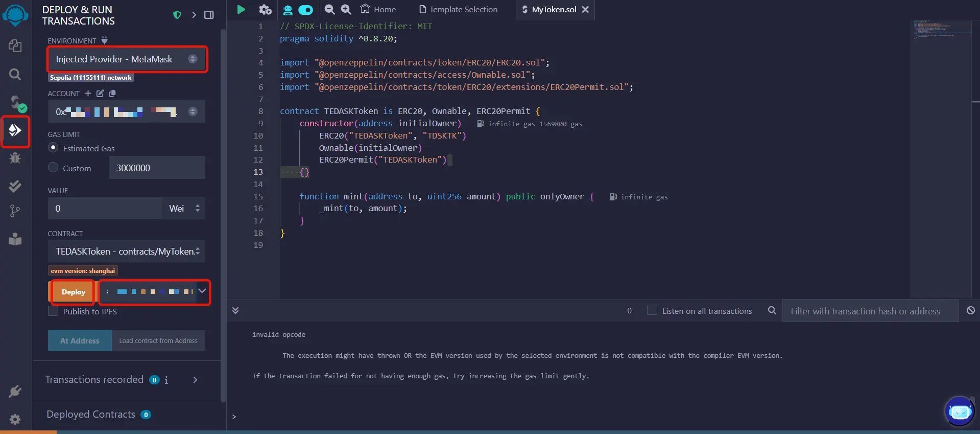Select the Custom gas limit radio button

(x=53, y=167)
